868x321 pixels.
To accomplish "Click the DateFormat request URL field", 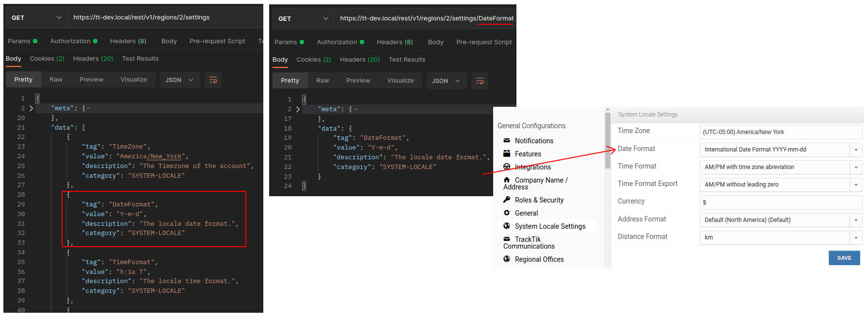I will (x=425, y=18).
